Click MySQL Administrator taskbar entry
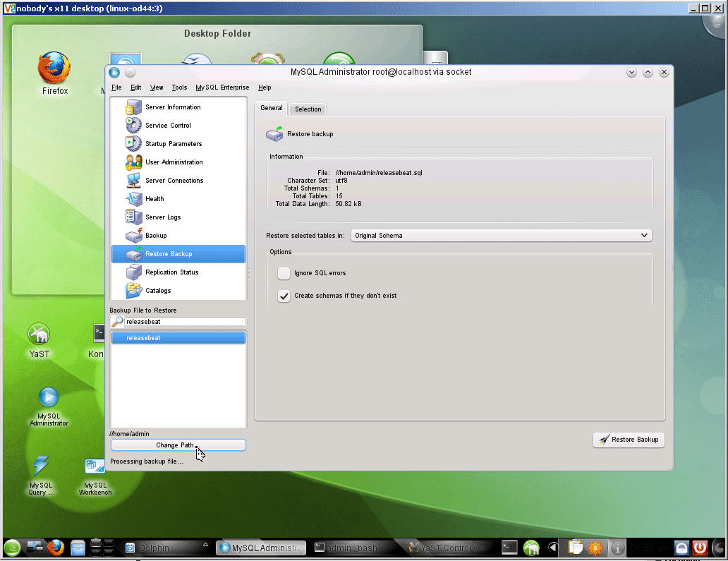Screen dimensions: 728x561 click(261, 548)
